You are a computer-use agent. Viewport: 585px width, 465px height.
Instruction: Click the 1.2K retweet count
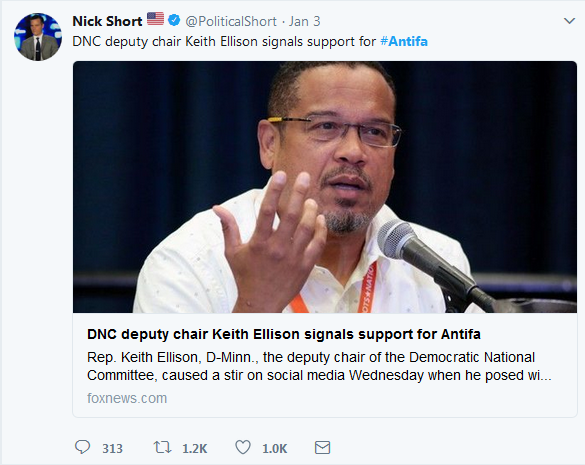[x=194, y=448]
